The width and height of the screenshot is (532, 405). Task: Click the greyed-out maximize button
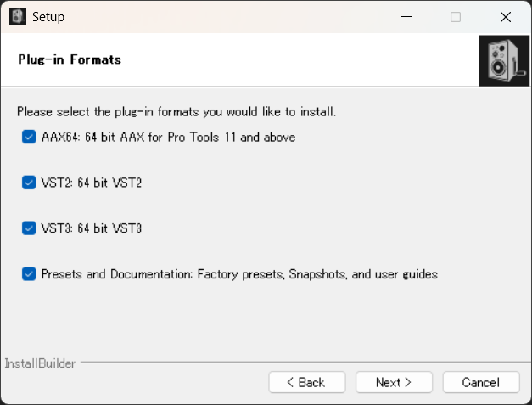(456, 16)
